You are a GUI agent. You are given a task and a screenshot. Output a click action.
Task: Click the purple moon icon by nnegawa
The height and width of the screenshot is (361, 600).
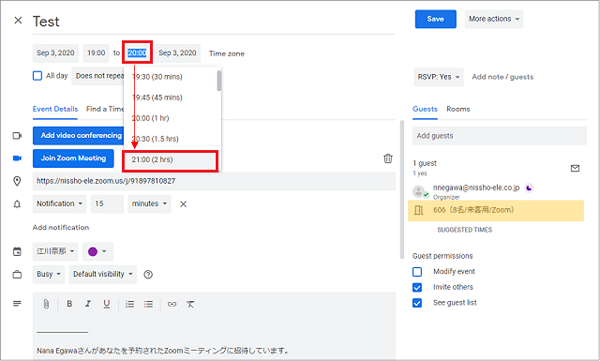529,188
